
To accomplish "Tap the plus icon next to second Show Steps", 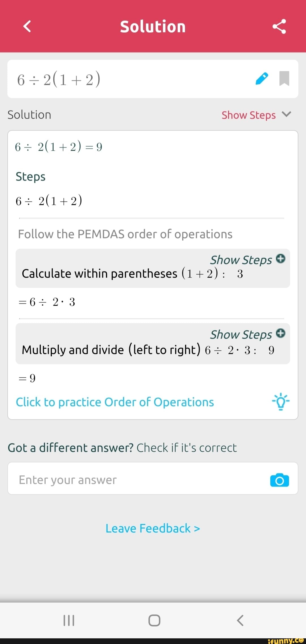I will point(280,334).
